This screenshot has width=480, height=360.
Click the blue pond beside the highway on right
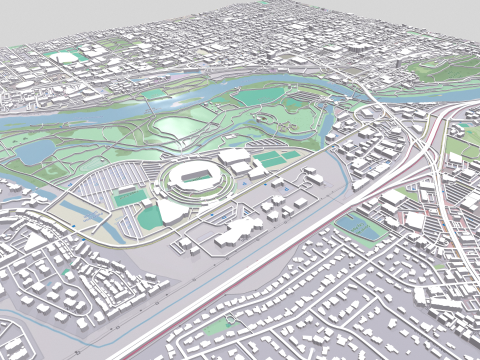point(361,228)
